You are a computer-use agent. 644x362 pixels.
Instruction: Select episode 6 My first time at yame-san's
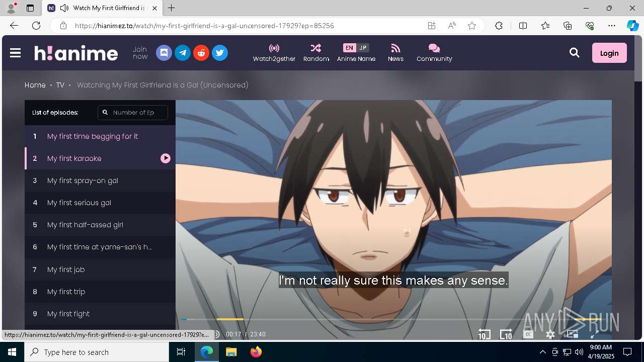tap(100, 247)
